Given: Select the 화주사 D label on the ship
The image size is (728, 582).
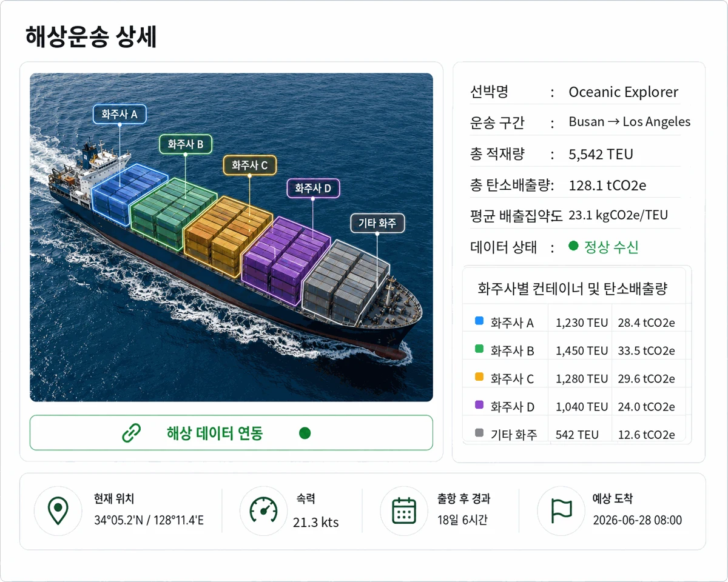Looking at the screenshot, I should (313, 188).
